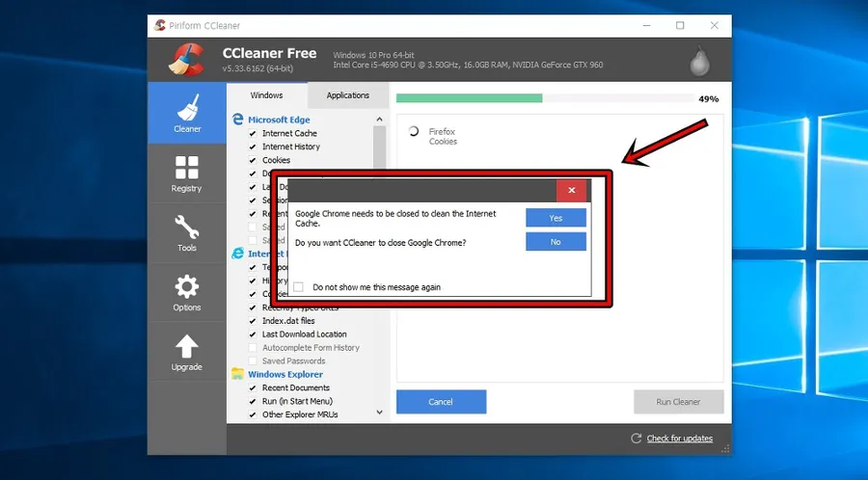
Task: Uncheck Other Explorer MRUs
Action: coord(253,414)
